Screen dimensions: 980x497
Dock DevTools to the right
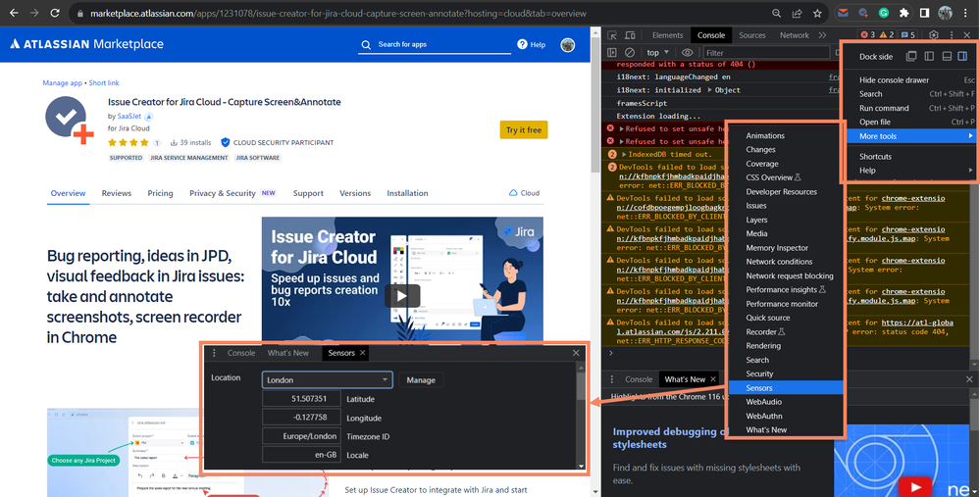[962, 56]
